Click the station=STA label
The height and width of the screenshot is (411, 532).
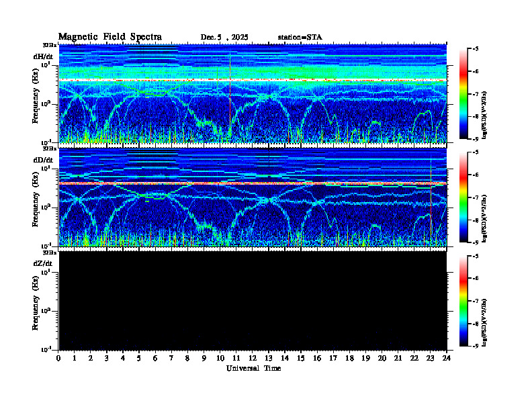point(300,38)
